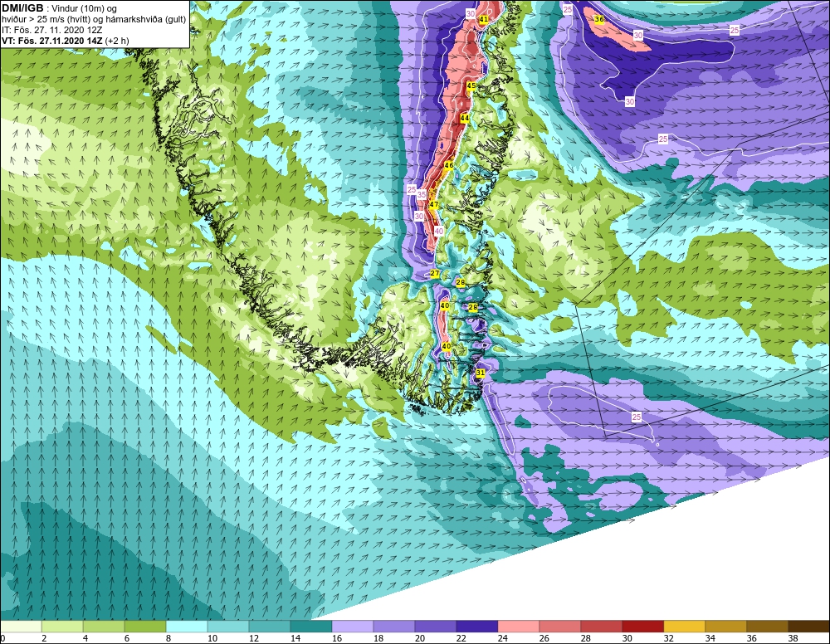Click the 28–30 m/s red legend swatch
This screenshot has width=830, height=644.
(x=602, y=627)
